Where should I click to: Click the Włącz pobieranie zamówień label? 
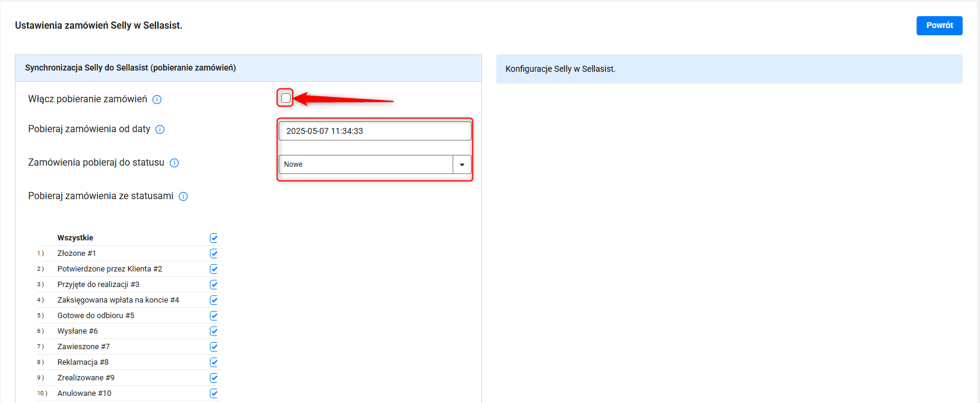click(87, 99)
